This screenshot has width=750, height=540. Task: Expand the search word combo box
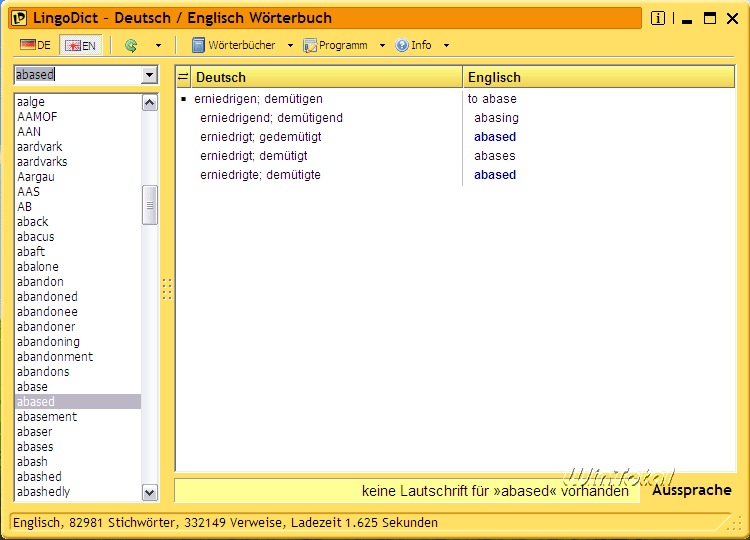(x=150, y=75)
